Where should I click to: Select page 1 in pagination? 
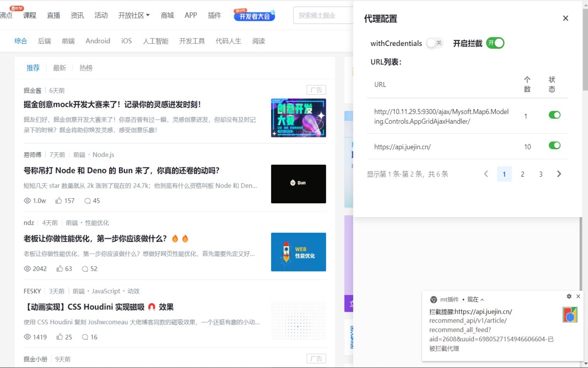click(x=504, y=174)
